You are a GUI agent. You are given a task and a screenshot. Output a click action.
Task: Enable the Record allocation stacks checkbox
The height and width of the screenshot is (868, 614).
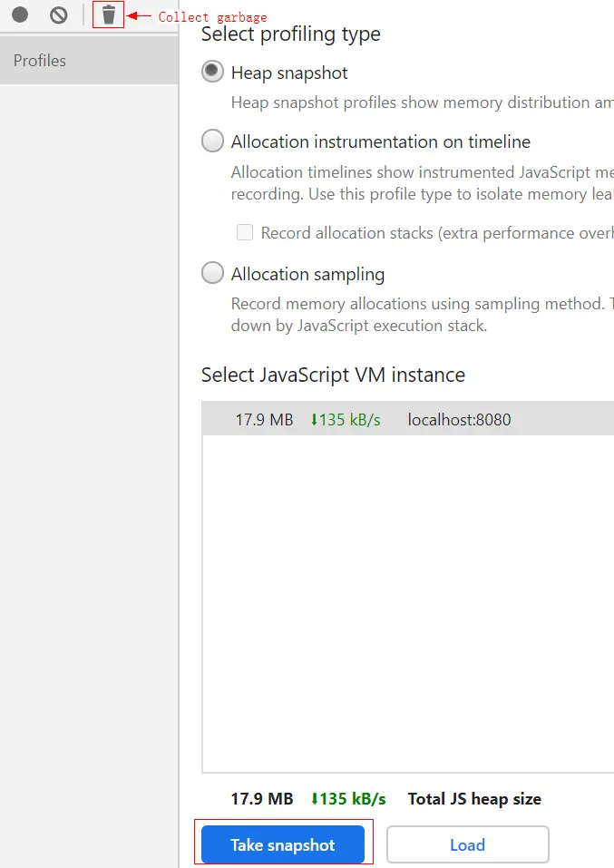pos(245,233)
